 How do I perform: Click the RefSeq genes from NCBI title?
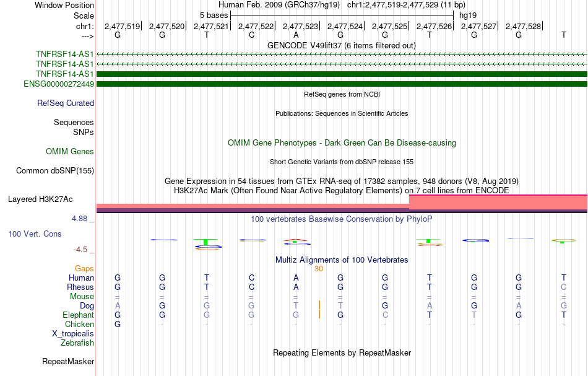[342, 94]
